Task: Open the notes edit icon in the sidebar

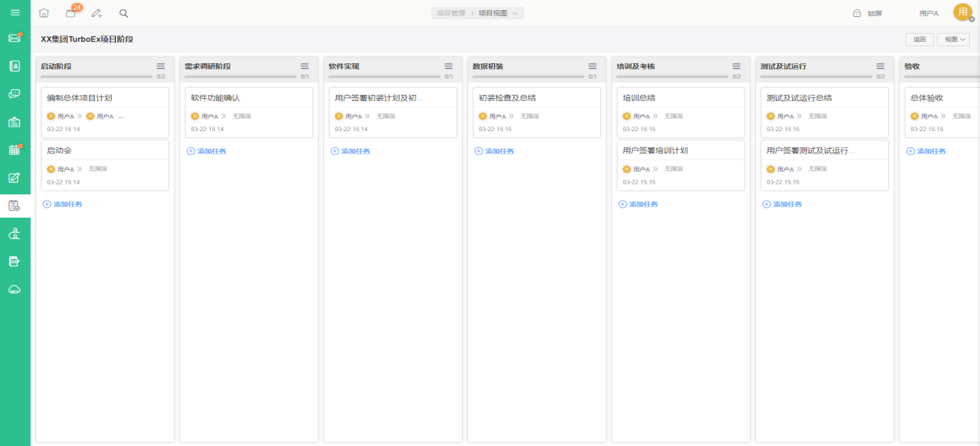Action: 15,177
